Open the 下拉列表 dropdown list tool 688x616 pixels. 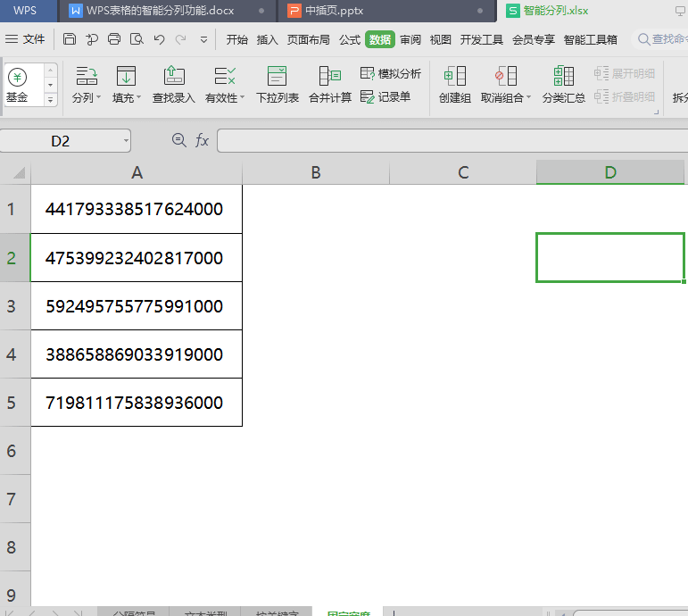[277, 77]
